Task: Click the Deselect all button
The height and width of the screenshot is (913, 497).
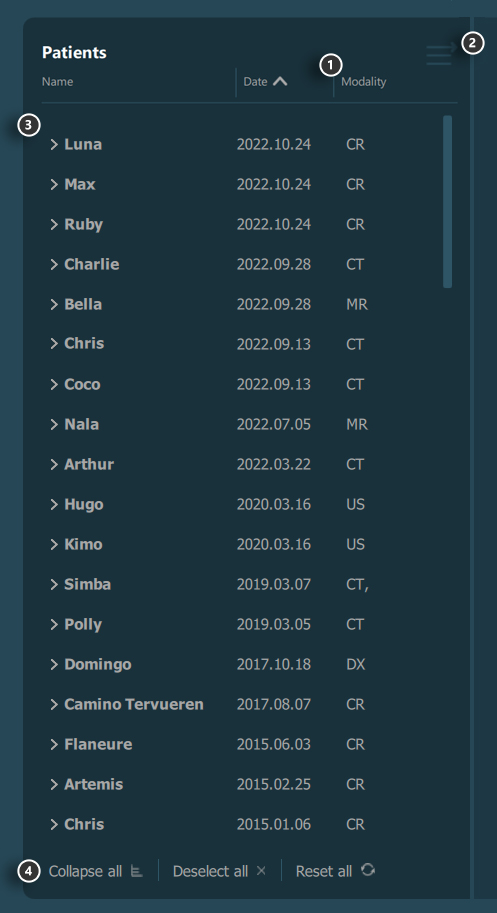Action: click(x=219, y=871)
